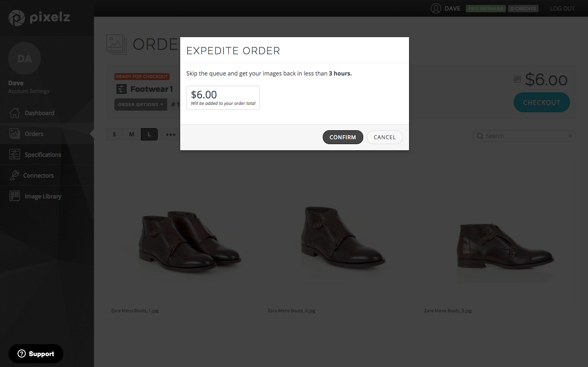Open the Support help button
This screenshot has height=367, width=588.
click(x=36, y=354)
